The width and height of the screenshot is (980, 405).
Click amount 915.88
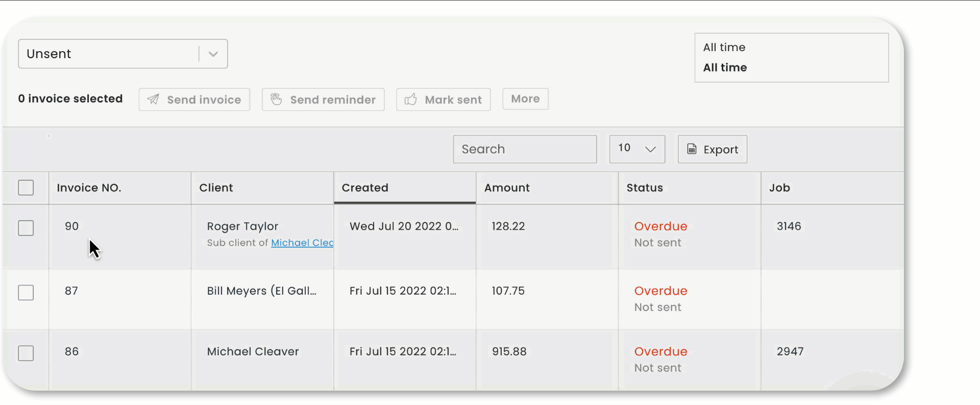pos(509,351)
